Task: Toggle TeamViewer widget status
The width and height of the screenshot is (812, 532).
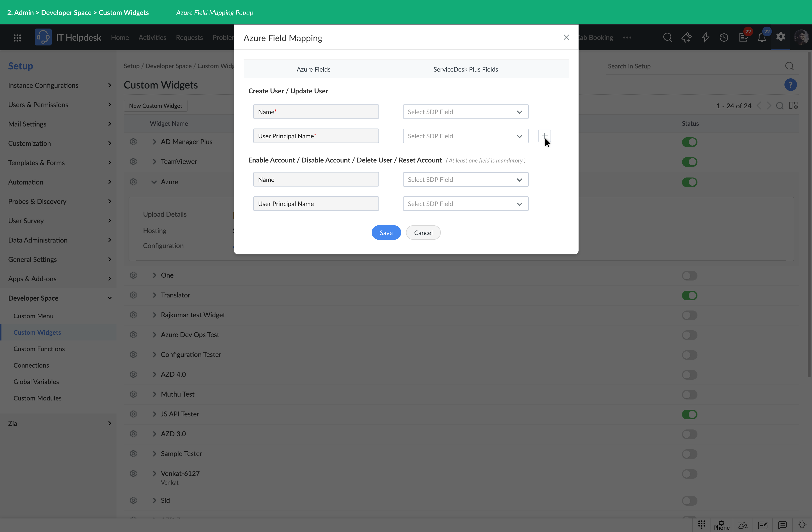Action: pyautogui.click(x=689, y=162)
